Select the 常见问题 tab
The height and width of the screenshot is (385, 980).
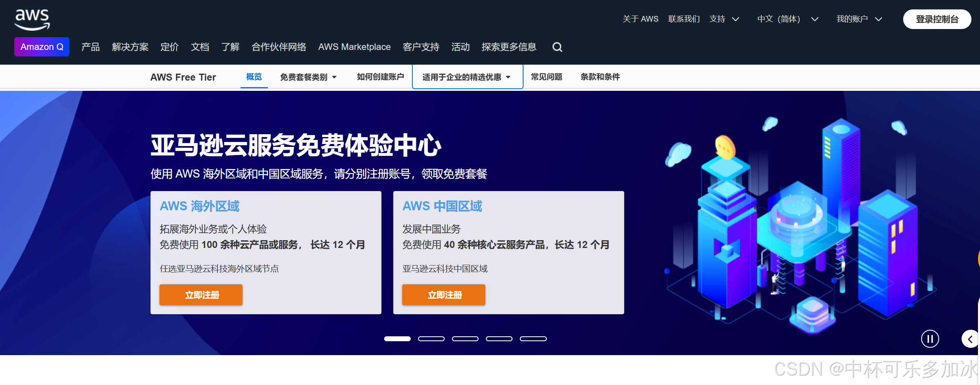546,77
